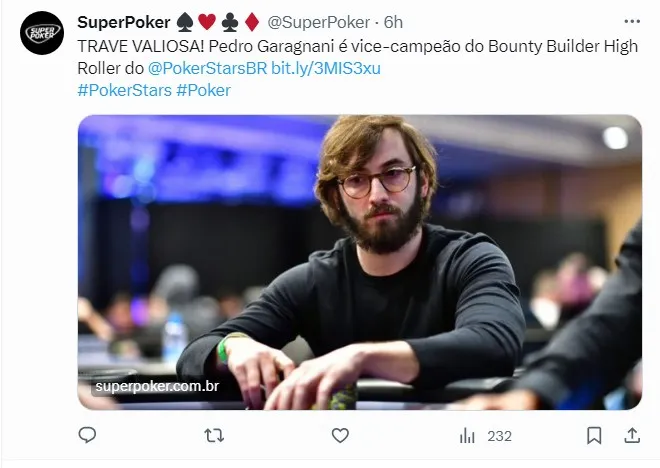660x468 pixels.
Task: Open the #PokerStars hashtag
Action: [x=125, y=90]
